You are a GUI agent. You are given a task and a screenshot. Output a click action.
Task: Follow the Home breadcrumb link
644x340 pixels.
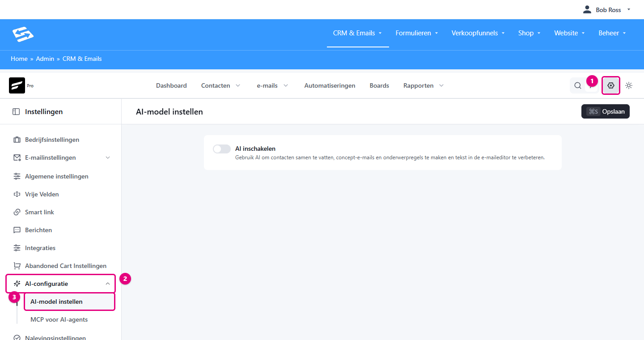(x=19, y=59)
